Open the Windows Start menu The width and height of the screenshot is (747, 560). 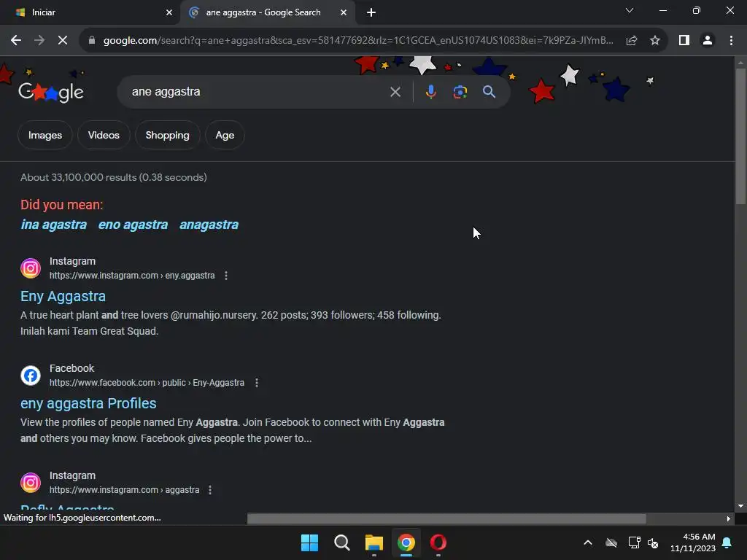[x=309, y=542]
